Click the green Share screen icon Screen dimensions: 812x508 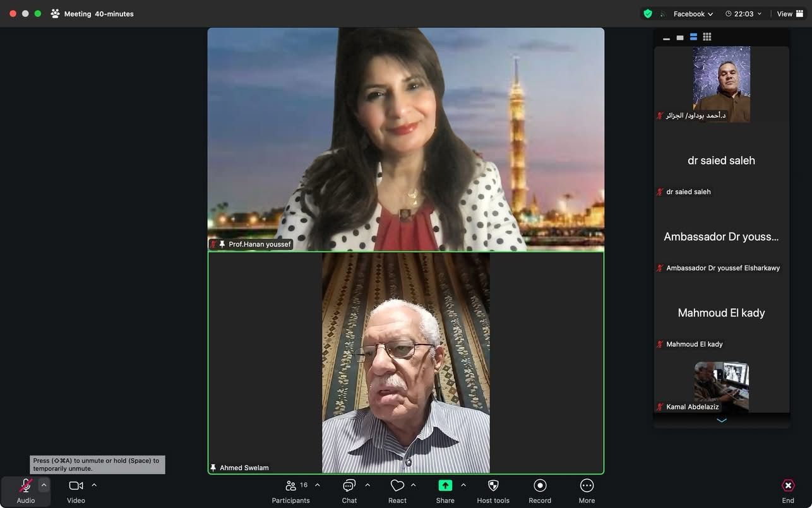point(445,486)
